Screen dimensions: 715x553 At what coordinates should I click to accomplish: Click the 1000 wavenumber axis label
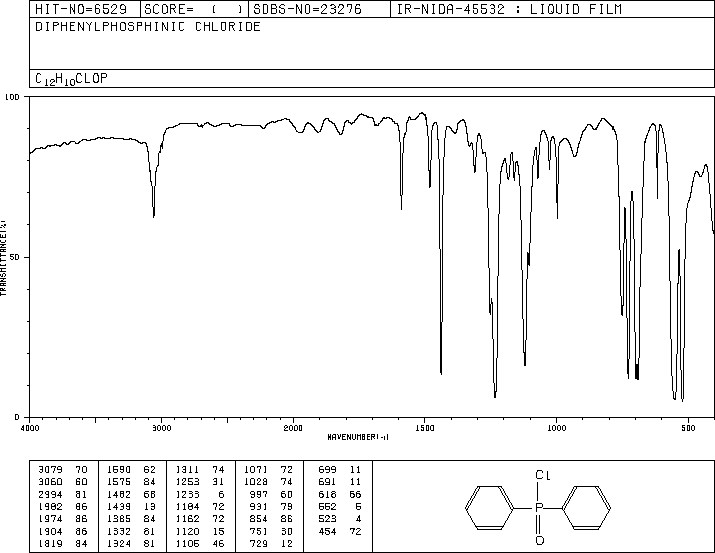(x=556, y=428)
